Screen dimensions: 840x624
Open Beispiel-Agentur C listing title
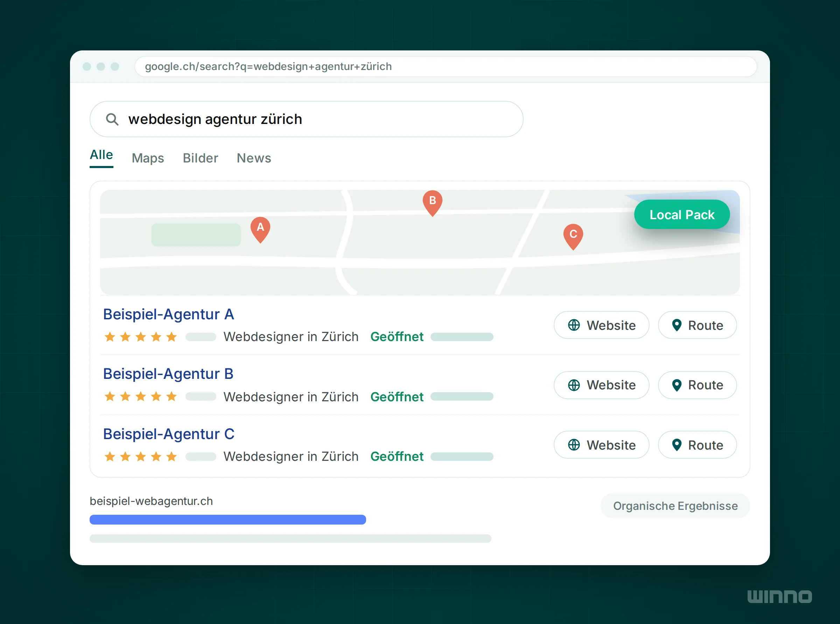pos(169,434)
